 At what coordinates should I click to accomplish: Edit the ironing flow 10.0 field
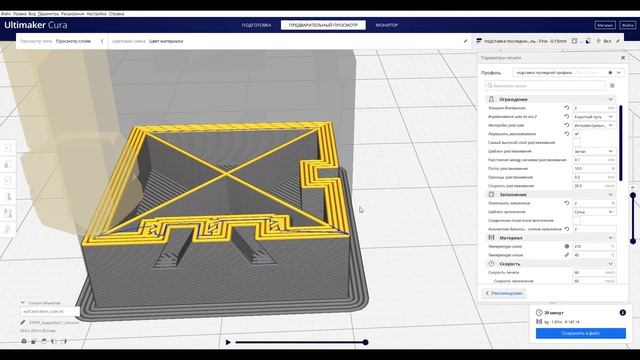594,169
